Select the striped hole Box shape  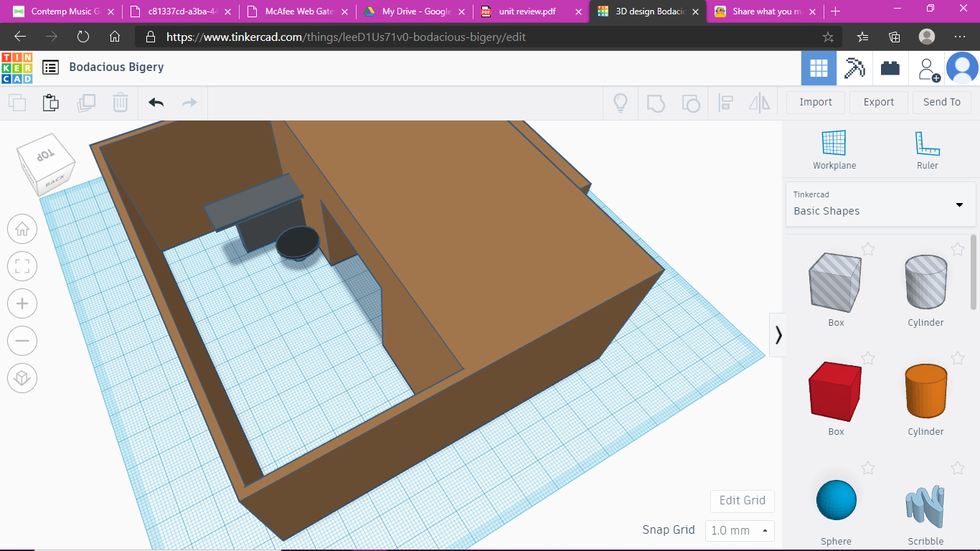click(x=835, y=282)
